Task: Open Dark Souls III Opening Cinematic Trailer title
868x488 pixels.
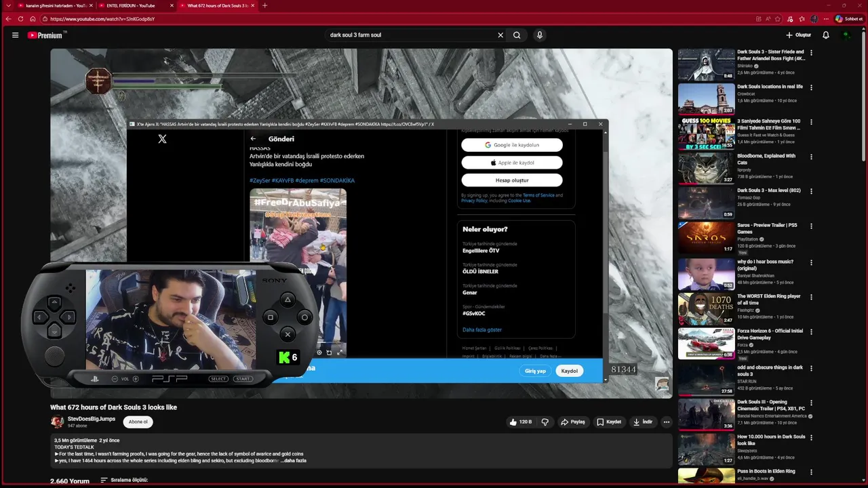Action: (771, 405)
